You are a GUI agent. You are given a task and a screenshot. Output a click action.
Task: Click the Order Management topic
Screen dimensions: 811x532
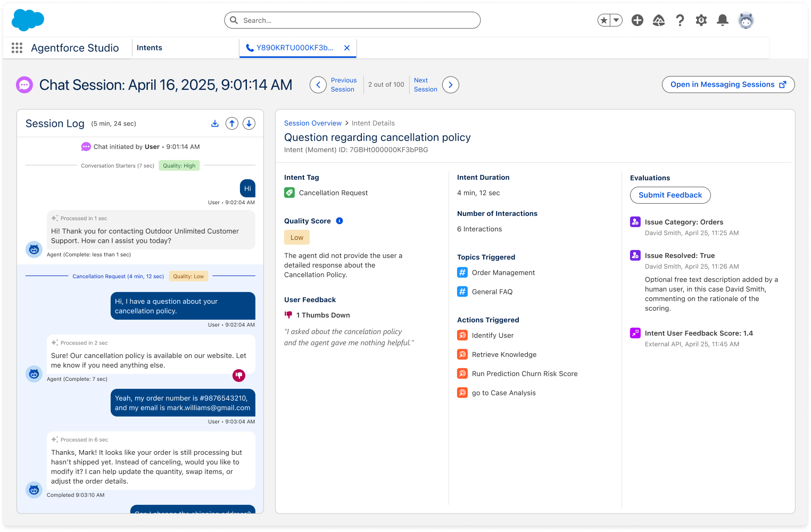click(x=503, y=272)
